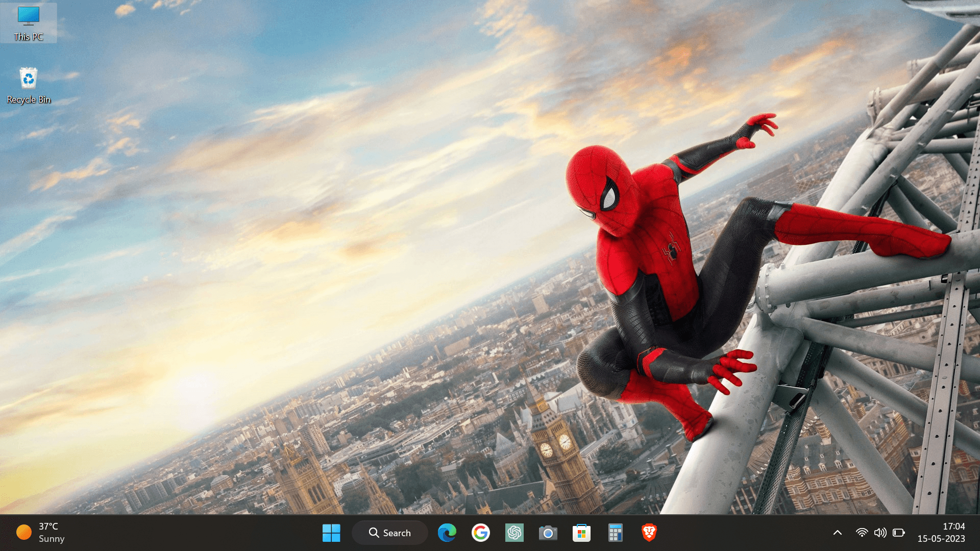Open the Google app on the taskbar
The height and width of the screenshot is (551, 980).
click(480, 533)
